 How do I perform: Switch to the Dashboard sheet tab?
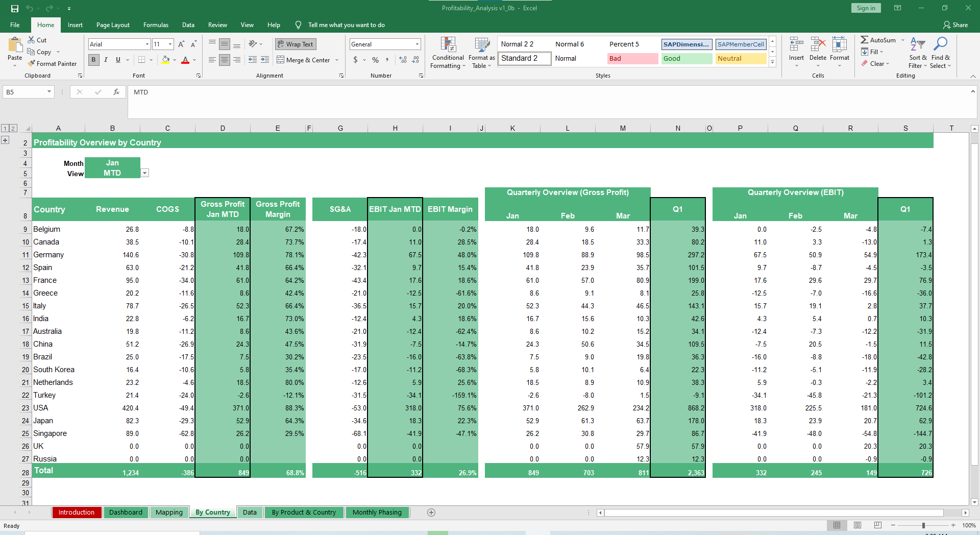(x=126, y=513)
